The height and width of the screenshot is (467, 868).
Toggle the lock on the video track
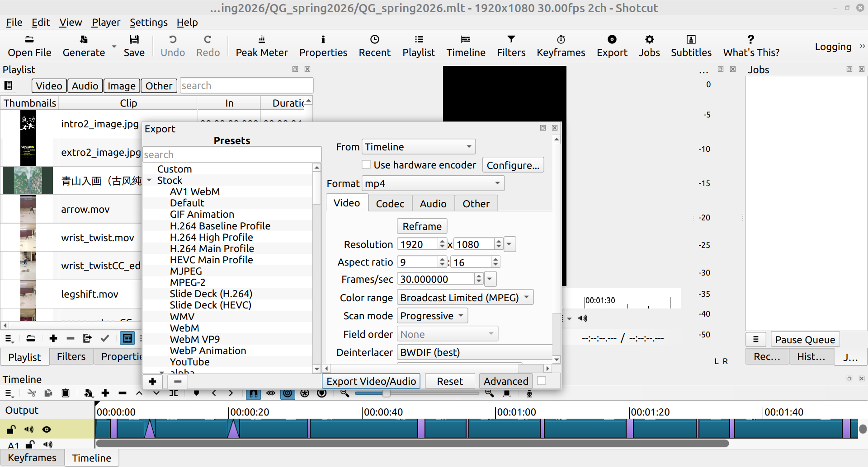[11, 430]
